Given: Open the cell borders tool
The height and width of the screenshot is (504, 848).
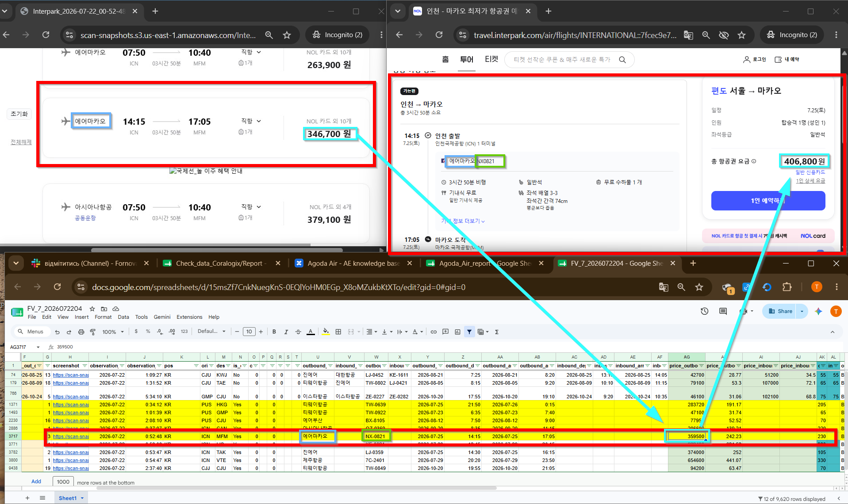Looking at the screenshot, I should [x=338, y=332].
